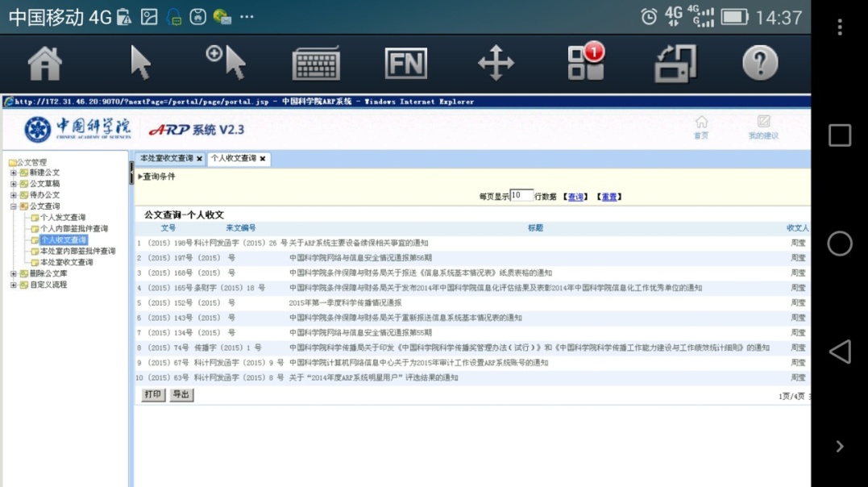The height and width of the screenshot is (487, 868).
Task: Click the 重置 link
Action: click(x=609, y=197)
